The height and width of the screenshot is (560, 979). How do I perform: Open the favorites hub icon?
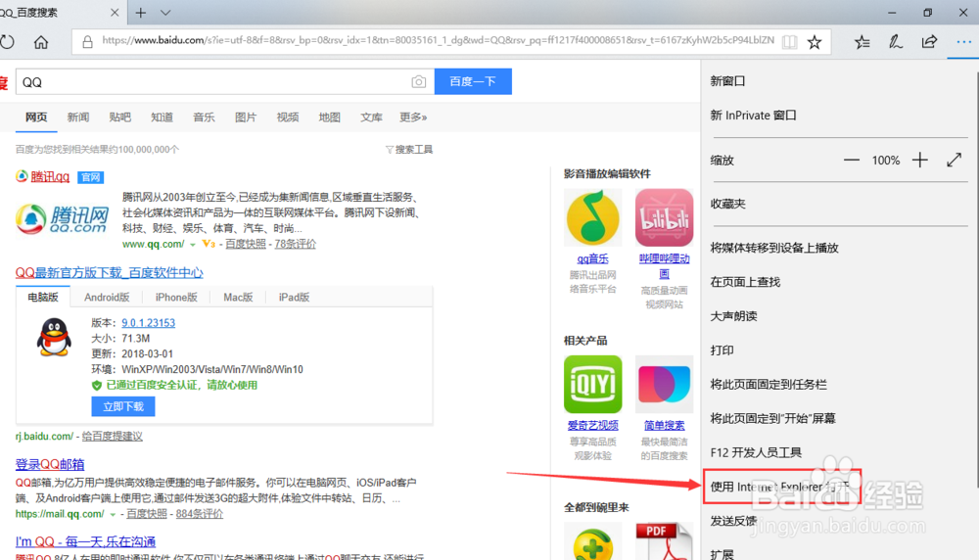862,42
